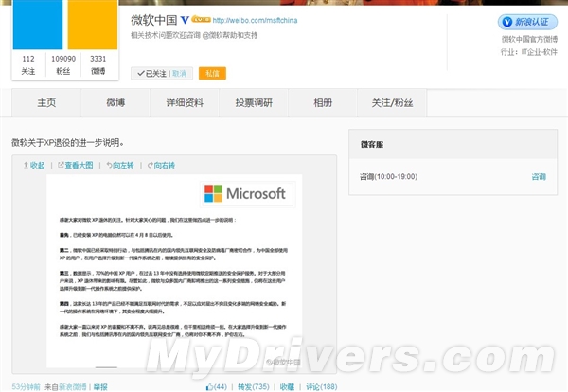Open the 109090 粉丝 followers count
This screenshot has width=568, height=392.
[63, 64]
